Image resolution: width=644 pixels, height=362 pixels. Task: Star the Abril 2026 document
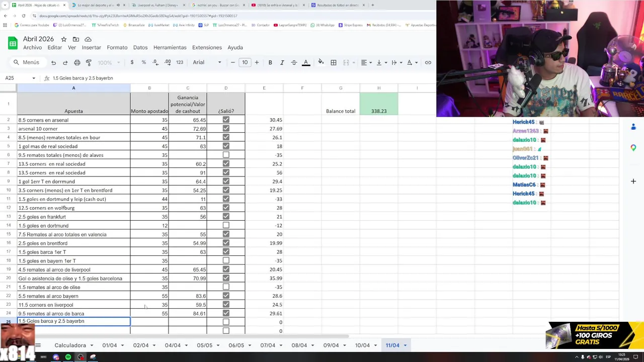[x=64, y=39]
